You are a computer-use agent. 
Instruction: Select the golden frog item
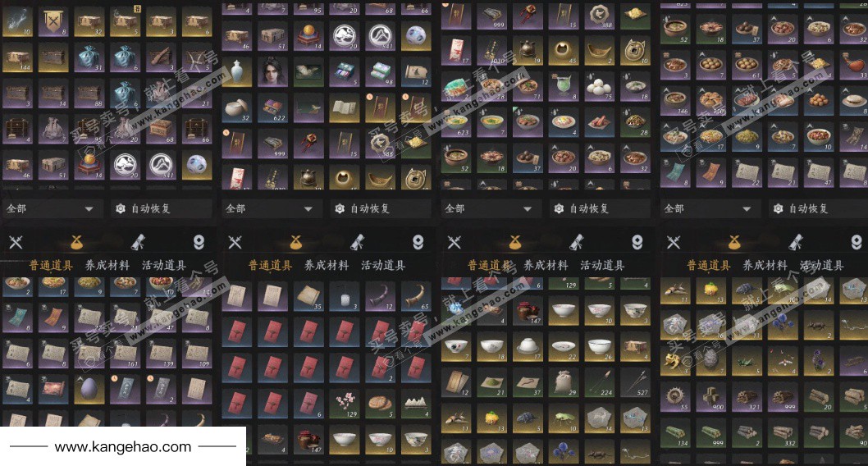tap(674, 361)
